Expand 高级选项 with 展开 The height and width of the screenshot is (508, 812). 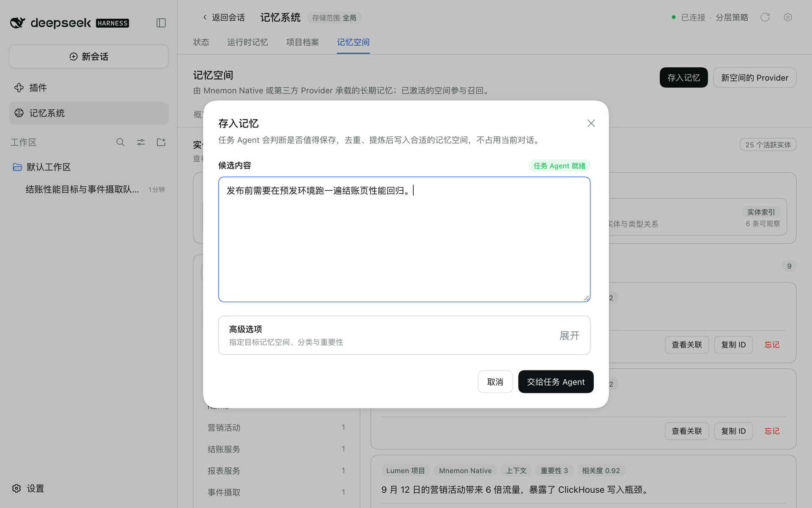click(x=569, y=336)
